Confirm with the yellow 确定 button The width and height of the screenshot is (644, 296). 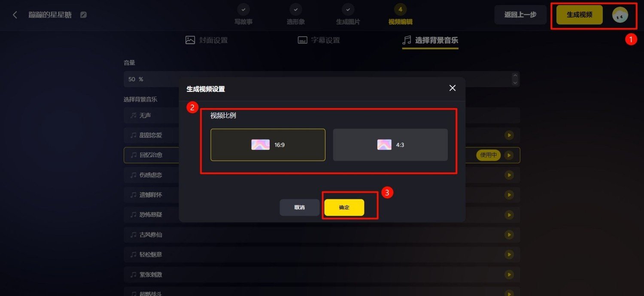pos(344,208)
